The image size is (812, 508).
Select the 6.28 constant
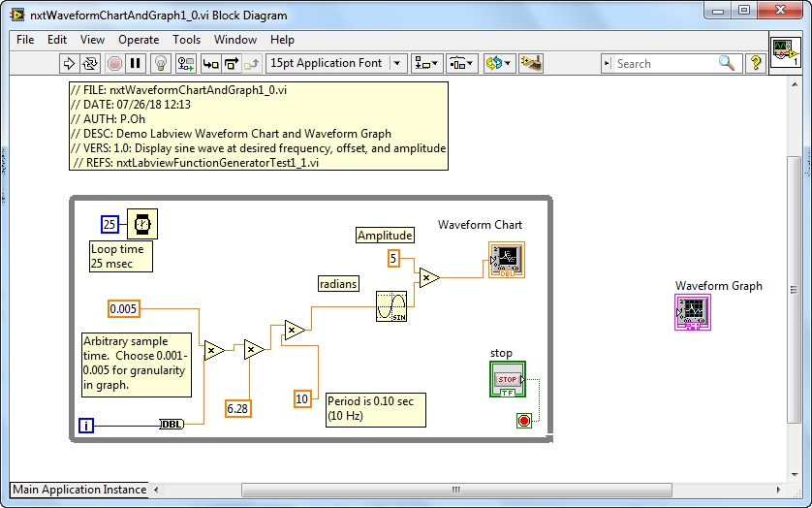[238, 409]
